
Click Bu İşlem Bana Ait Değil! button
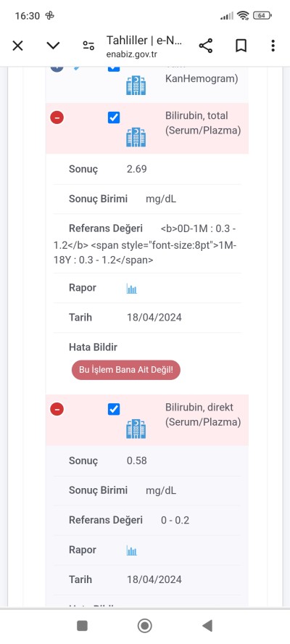pos(126,370)
